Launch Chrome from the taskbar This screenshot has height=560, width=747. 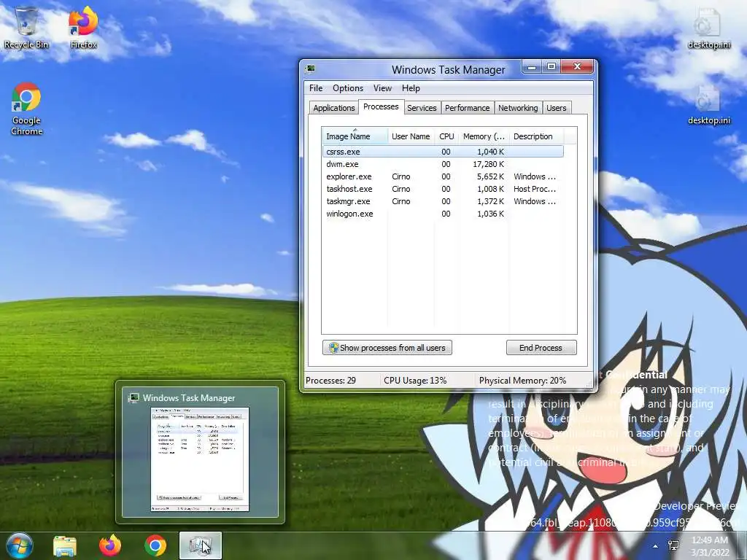tap(155, 545)
